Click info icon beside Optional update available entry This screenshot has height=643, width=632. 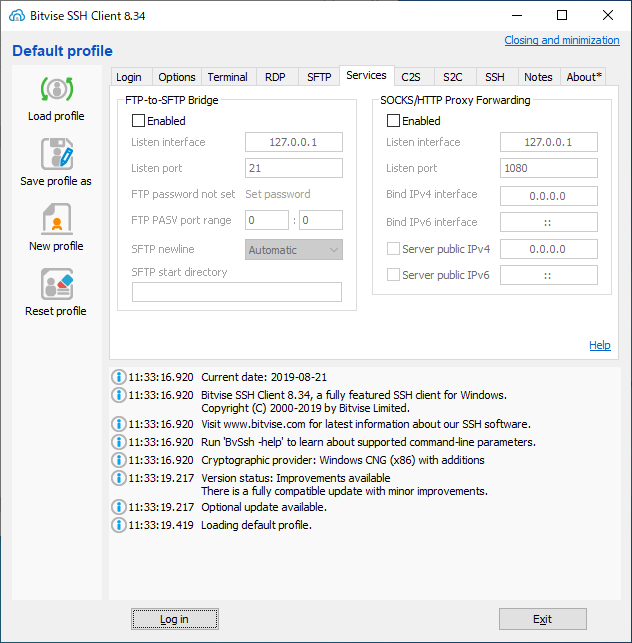point(119,507)
